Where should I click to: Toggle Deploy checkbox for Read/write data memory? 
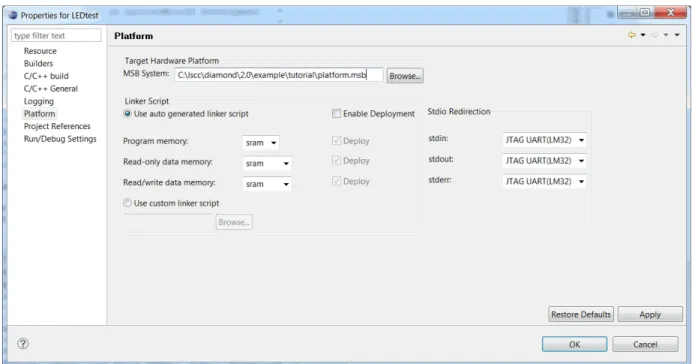tap(336, 181)
